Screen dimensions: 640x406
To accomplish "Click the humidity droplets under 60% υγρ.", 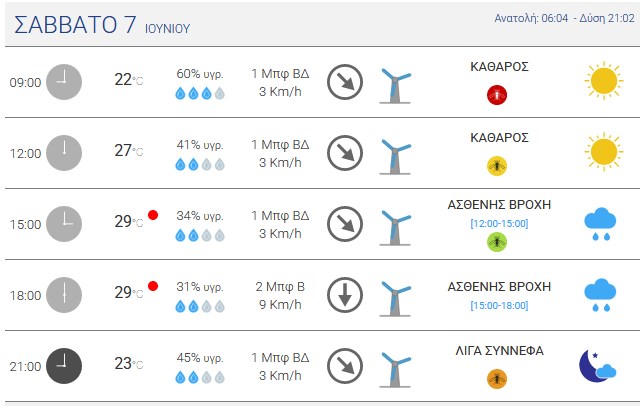I will tap(200, 93).
